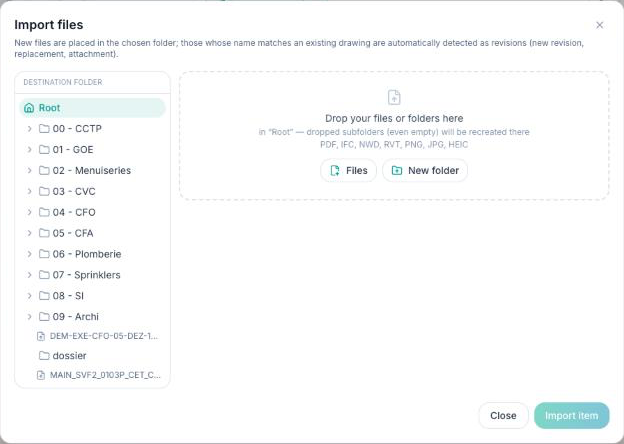Expand the 08 - SI folder chevron

click(x=29, y=296)
